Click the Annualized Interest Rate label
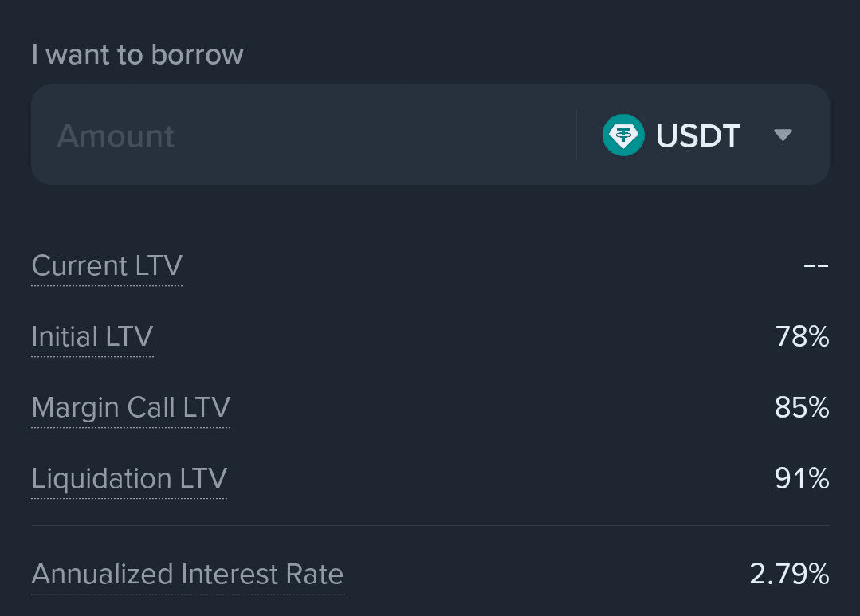Image resolution: width=860 pixels, height=616 pixels. tap(187, 575)
